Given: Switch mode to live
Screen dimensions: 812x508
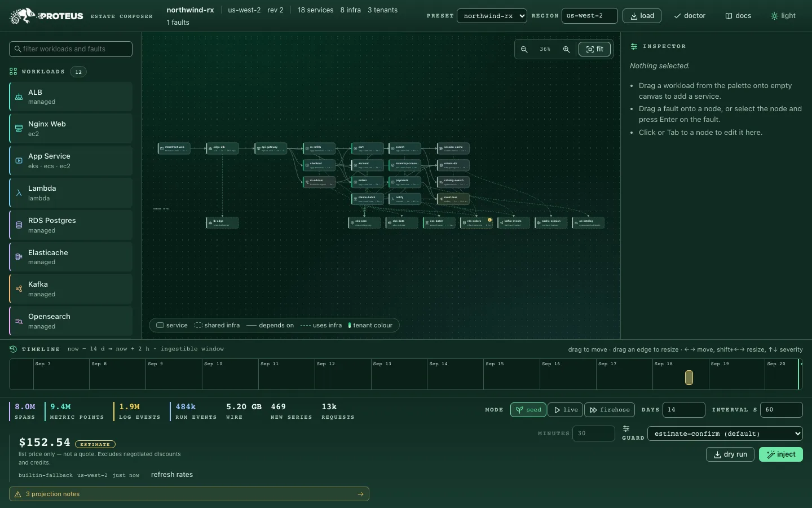Looking at the screenshot, I should pos(566,410).
